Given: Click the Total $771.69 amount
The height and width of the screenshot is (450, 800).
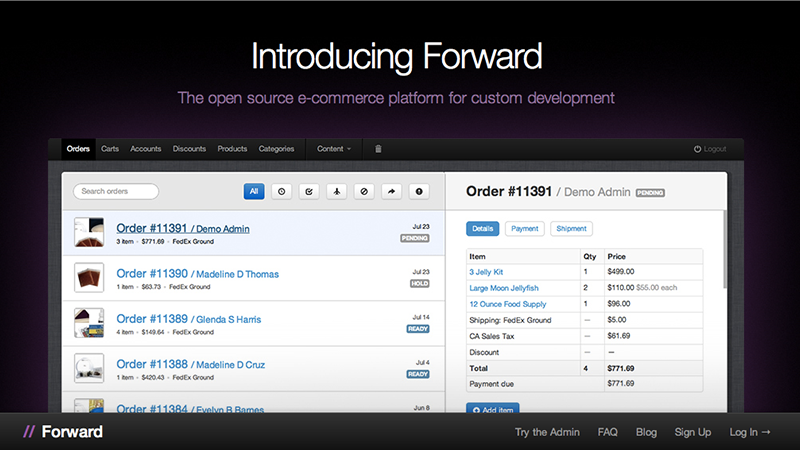Looking at the screenshot, I should point(620,368).
